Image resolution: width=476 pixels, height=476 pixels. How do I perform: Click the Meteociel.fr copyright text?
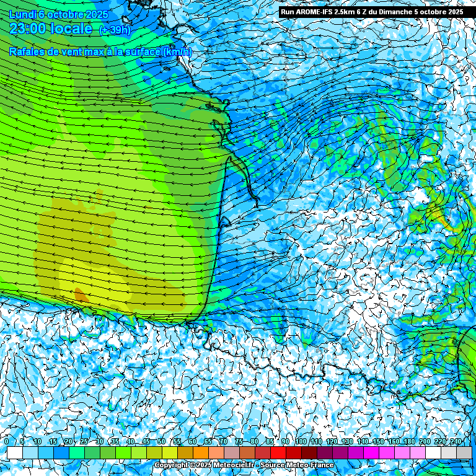point(197,465)
